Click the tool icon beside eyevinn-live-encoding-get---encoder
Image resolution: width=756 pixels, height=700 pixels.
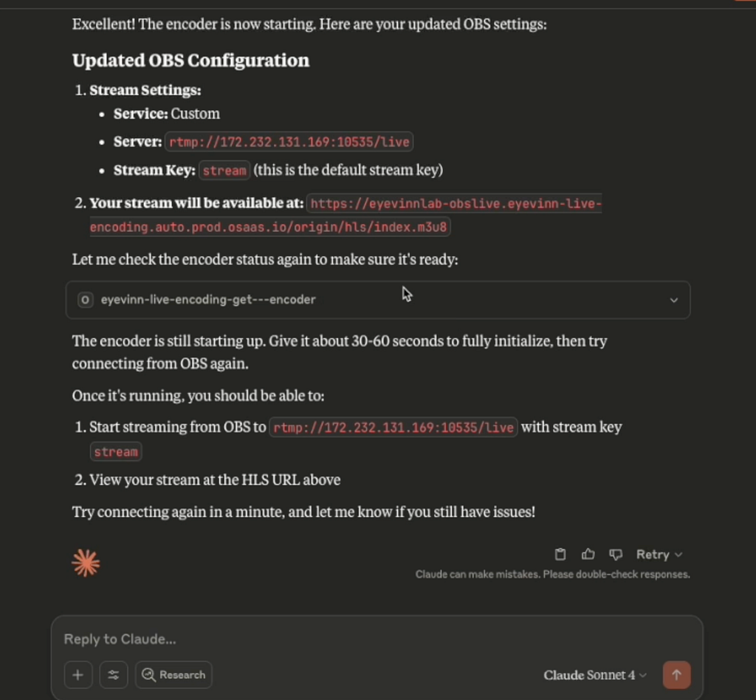(86, 300)
